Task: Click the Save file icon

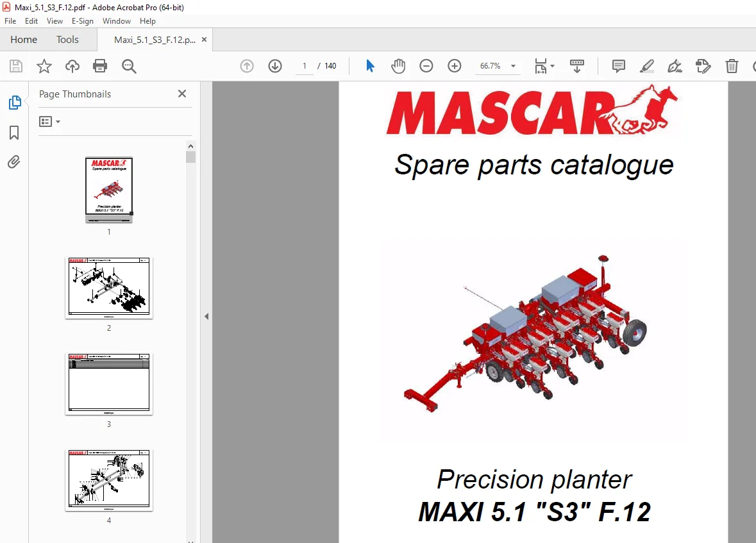Action: (16, 66)
